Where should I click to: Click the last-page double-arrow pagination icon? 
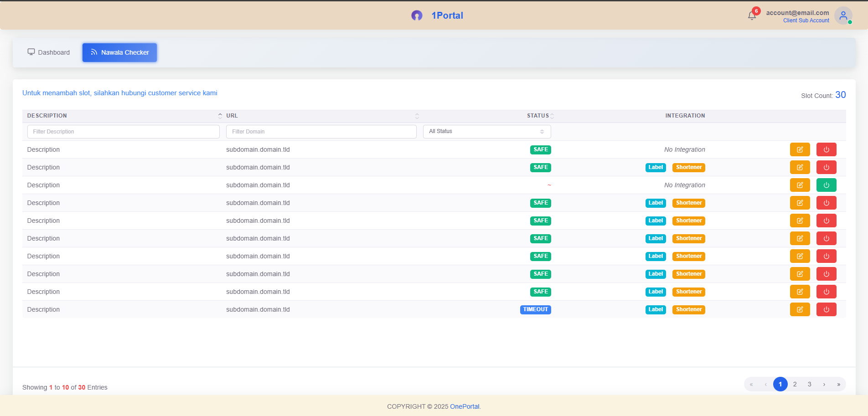838,384
